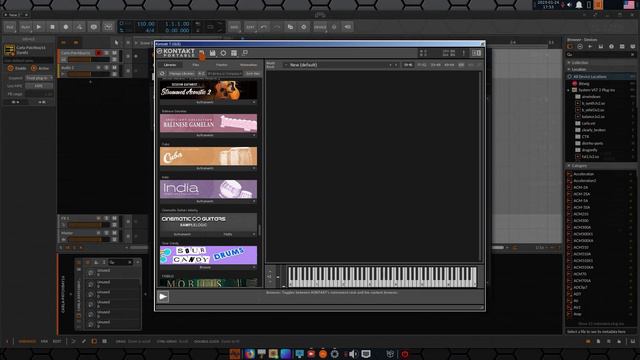The width and height of the screenshot is (640, 360).
Task: Click Kontakt rack view icon
Action: 234,53
